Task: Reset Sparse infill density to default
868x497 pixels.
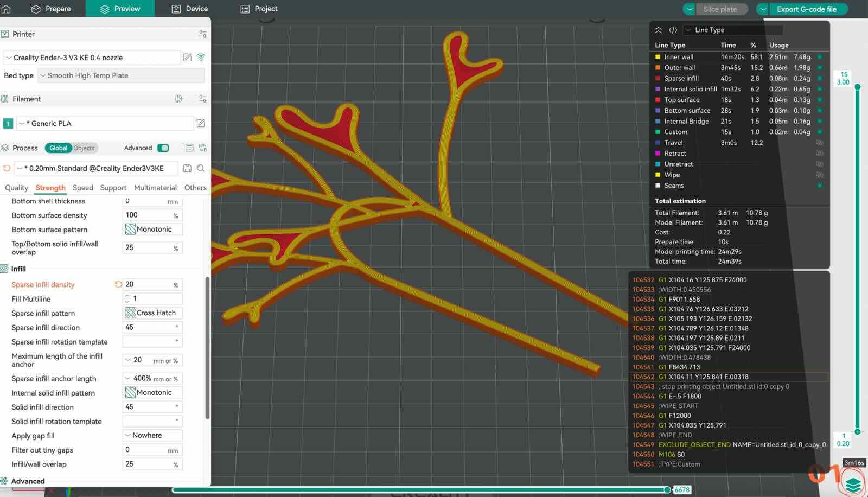Action: click(x=118, y=284)
